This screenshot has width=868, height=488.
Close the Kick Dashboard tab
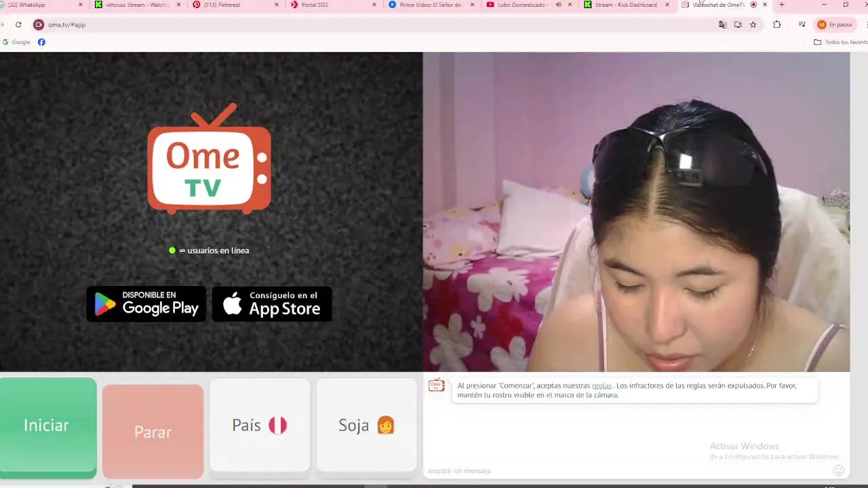pos(667,5)
